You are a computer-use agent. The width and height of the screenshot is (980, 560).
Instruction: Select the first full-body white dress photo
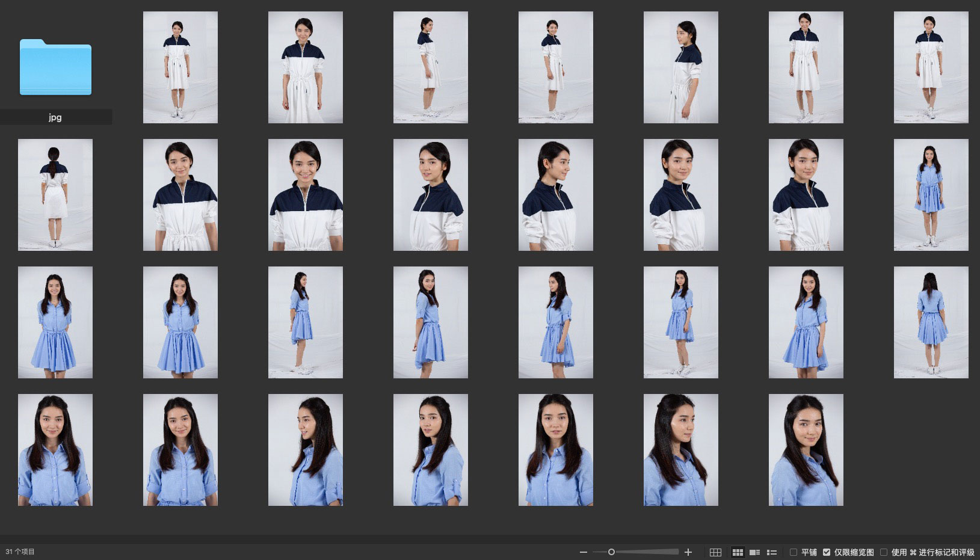tap(180, 67)
